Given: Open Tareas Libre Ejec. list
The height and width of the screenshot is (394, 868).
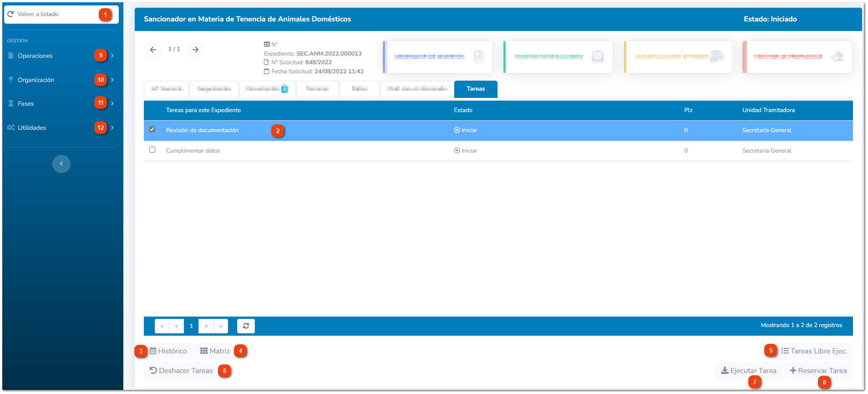Looking at the screenshot, I should 814,351.
